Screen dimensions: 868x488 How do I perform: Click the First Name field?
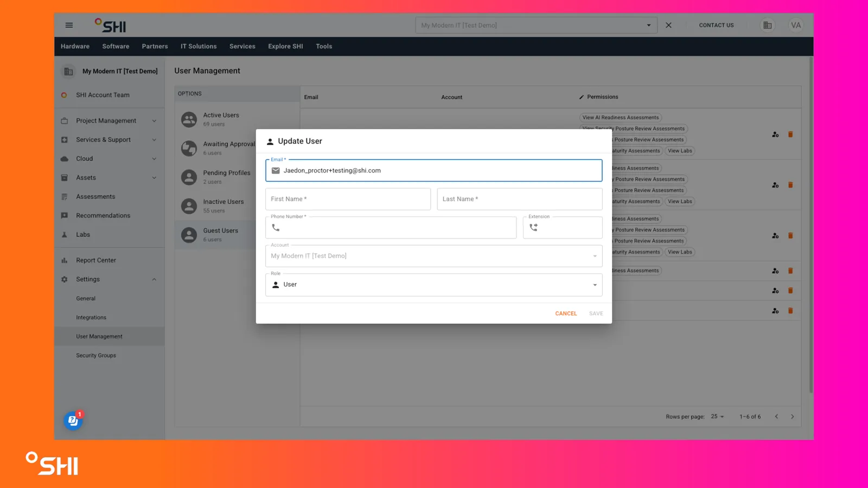click(x=348, y=199)
